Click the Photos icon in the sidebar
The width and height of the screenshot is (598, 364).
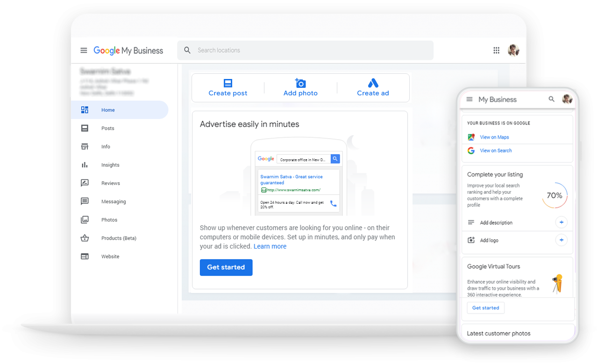85,220
